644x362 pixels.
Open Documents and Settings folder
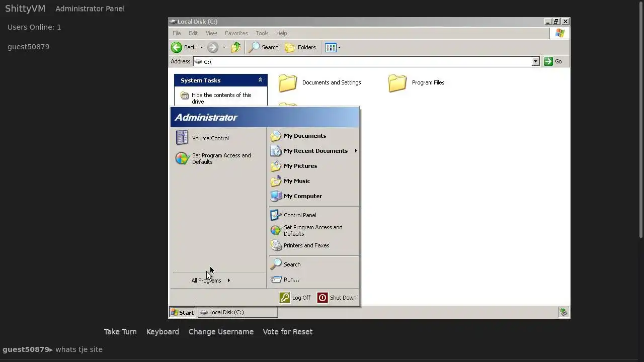point(320,82)
